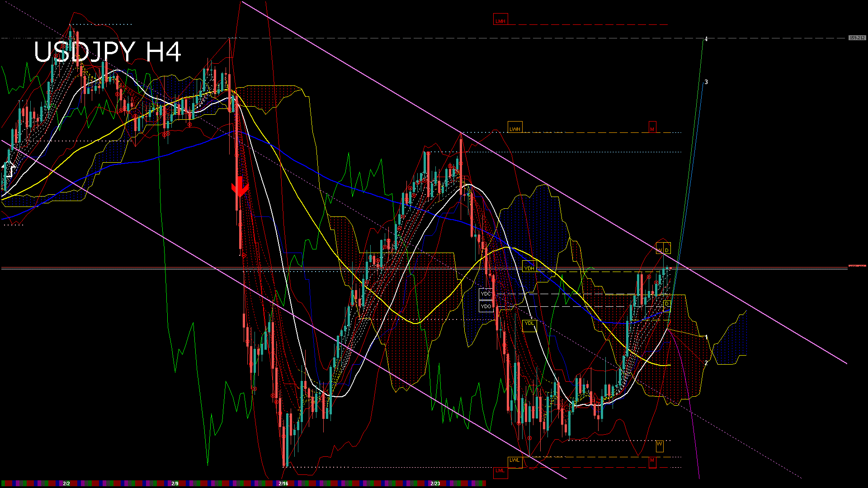Select the wave count "3" marker
868x488 pixels.
(707, 82)
